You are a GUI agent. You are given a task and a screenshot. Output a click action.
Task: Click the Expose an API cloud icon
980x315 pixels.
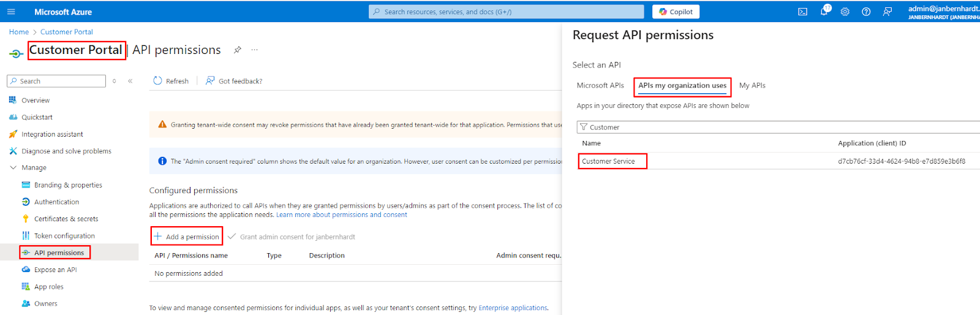click(26, 270)
